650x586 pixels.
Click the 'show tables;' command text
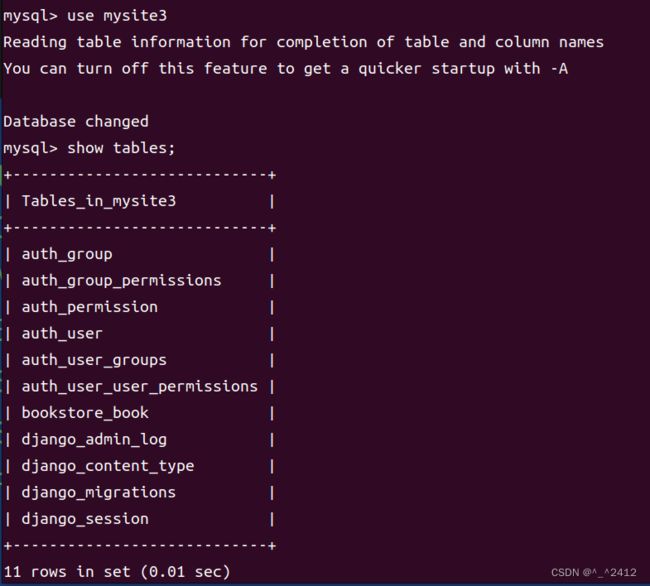point(121,148)
